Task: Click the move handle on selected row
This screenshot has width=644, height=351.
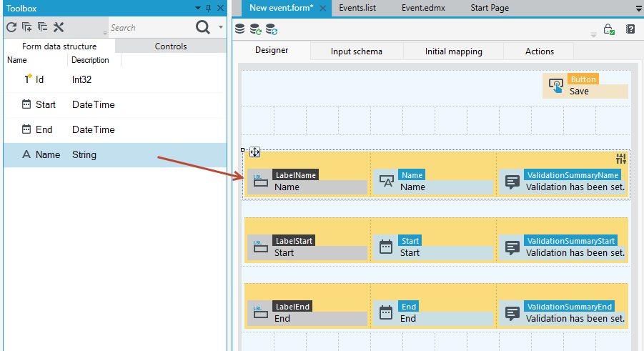Action: click(254, 152)
